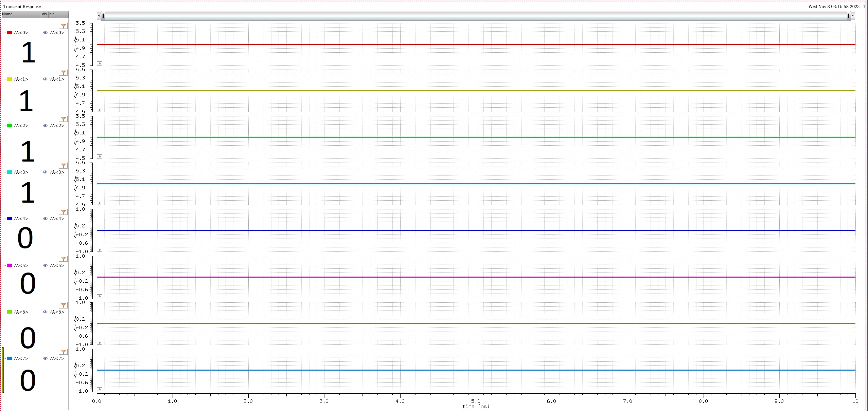Image resolution: width=868 pixels, height=411 pixels.
Task: Toggle visibility eye for /A<0> signal
Action: pos(45,33)
